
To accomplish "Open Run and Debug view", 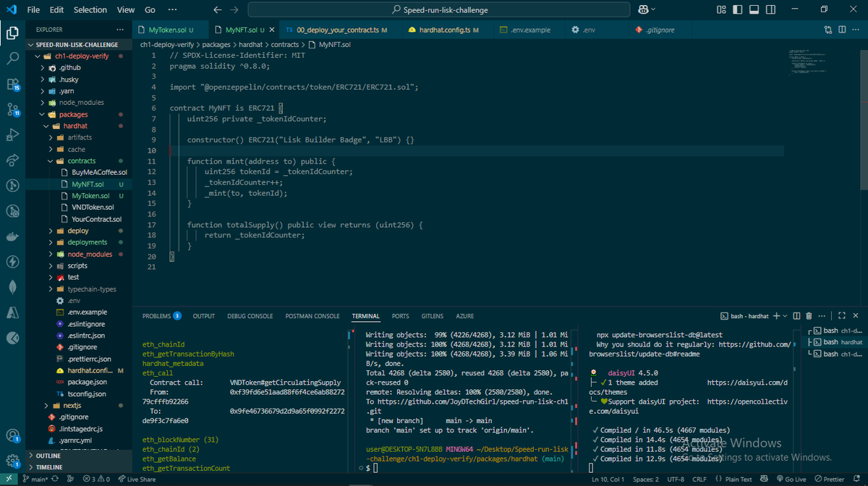I will [12, 135].
